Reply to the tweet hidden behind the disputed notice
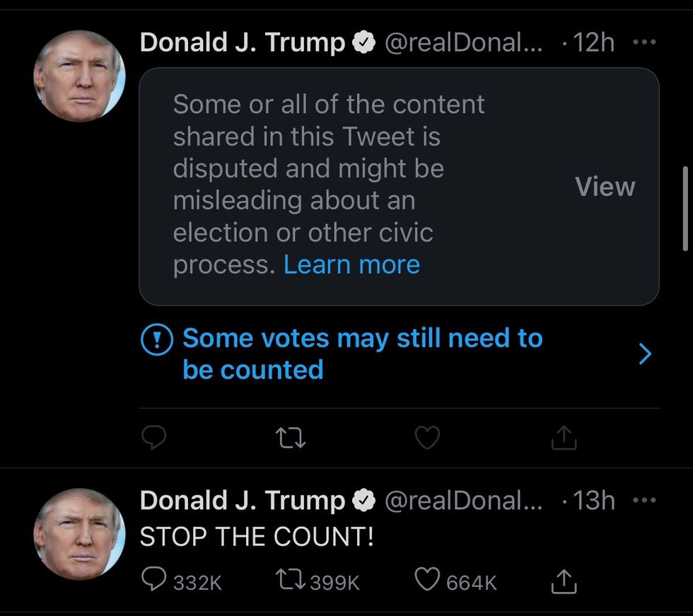Image resolution: width=693 pixels, height=616 pixels. [153, 439]
